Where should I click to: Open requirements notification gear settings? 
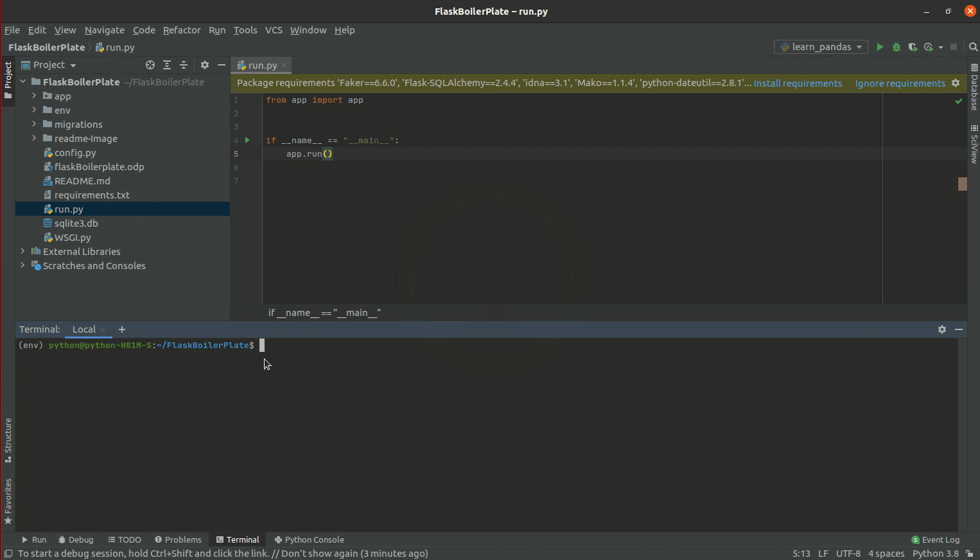(x=956, y=83)
